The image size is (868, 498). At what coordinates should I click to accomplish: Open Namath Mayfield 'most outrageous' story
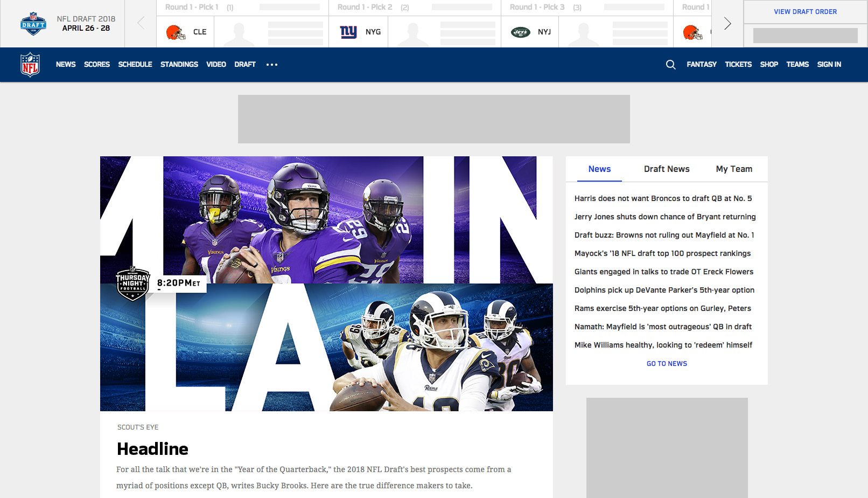click(663, 327)
